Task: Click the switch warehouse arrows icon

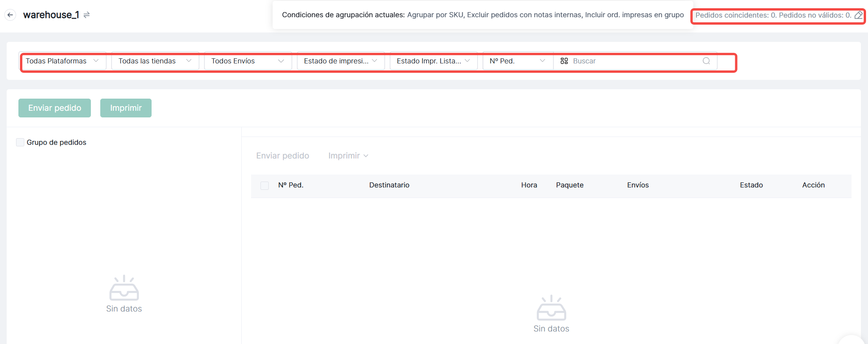Action: [x=87, y=15]
